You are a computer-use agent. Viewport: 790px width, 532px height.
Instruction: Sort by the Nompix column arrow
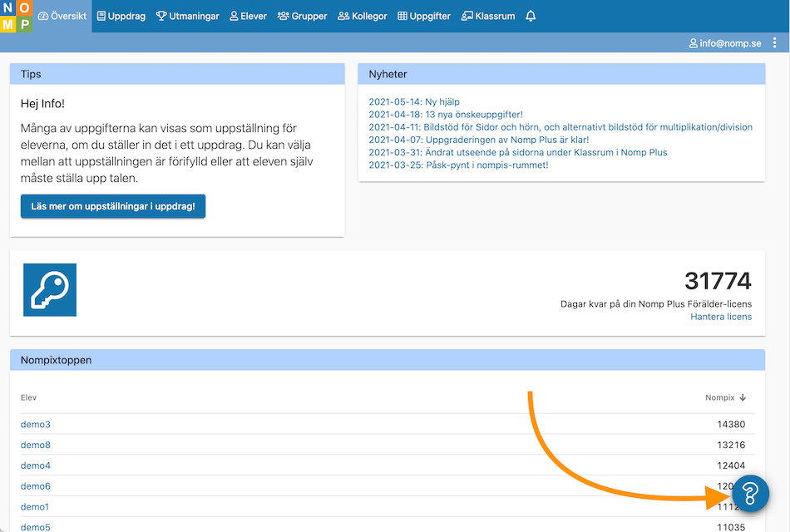743,397
